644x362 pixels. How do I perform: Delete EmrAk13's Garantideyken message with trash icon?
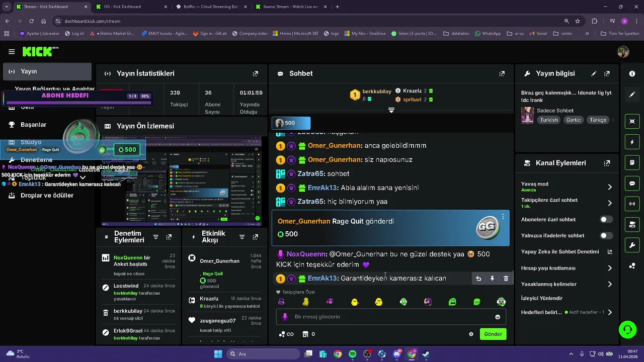click(506, 279)
